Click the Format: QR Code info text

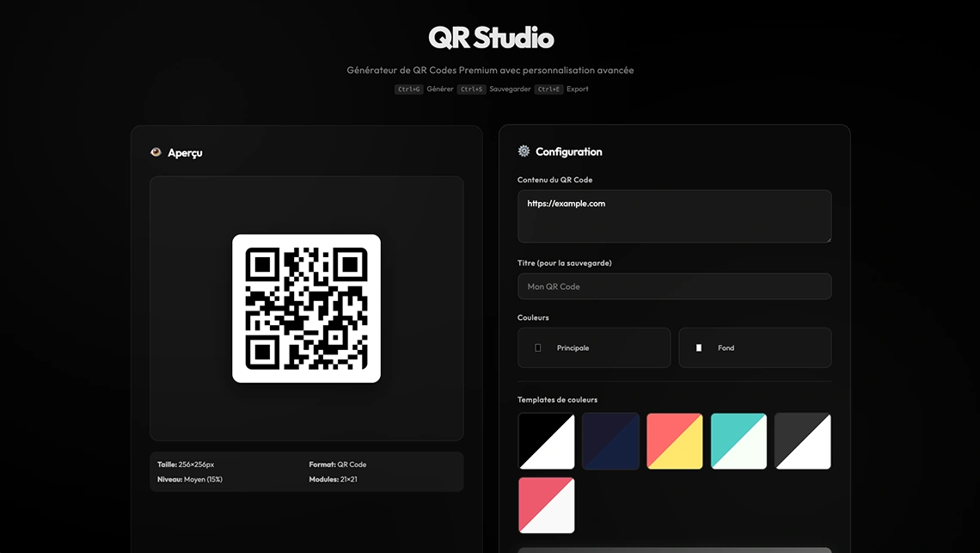point(338,464)
